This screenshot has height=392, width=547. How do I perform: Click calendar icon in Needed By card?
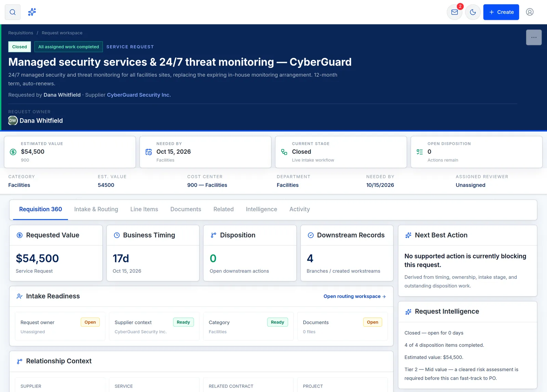(x=149, y=152)
